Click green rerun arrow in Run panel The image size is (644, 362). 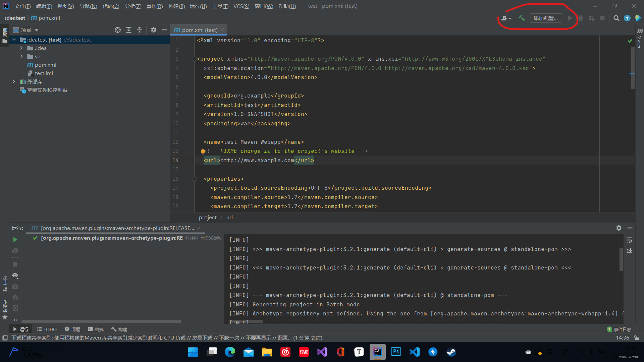click(x=15, y=240)
